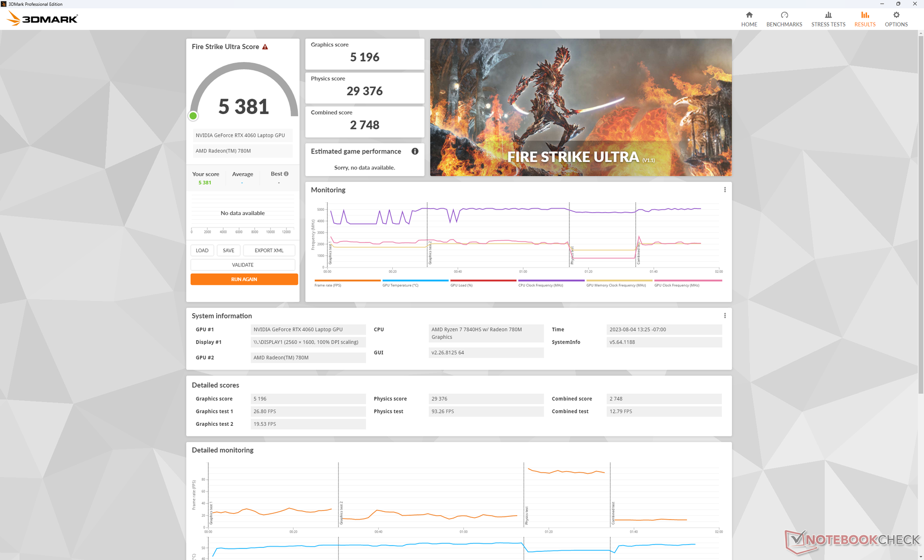
Task: Open the Benchmarks gauge icon
Action: tap(784, 15)
